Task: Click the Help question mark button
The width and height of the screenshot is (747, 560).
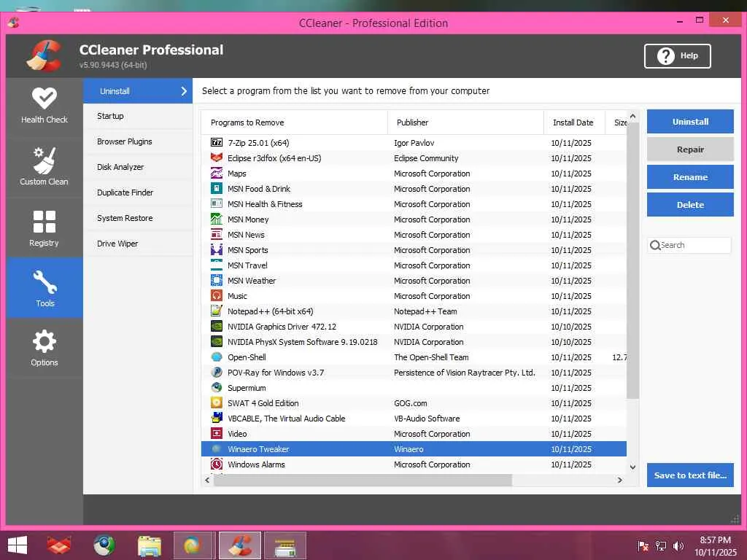Action: pyautogui.click(x=677, y=56)
